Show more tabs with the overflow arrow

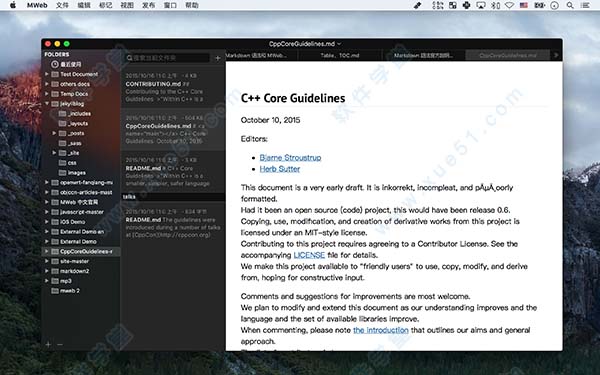[x=556, y=55]
